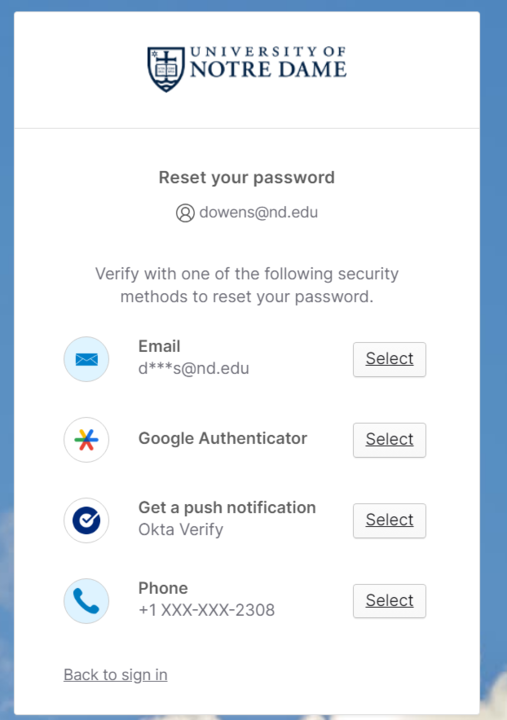507x720 pixels.
Task: Select Okta Verify push notification
Action: point(389,520)
